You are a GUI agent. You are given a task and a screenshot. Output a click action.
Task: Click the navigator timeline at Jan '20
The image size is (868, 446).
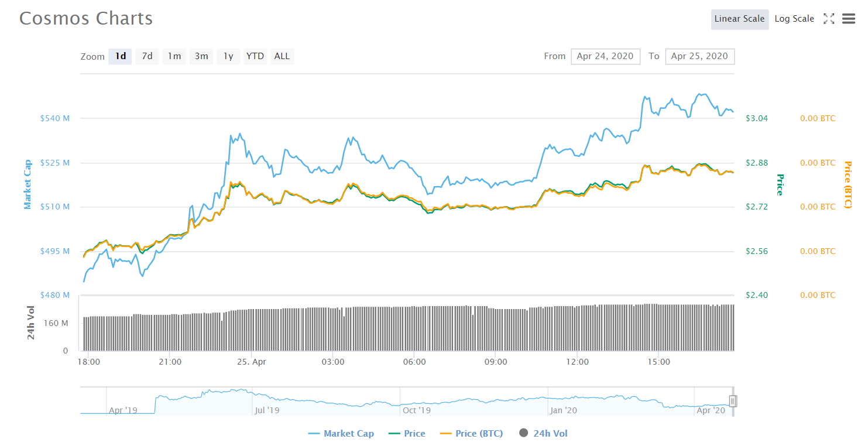(564, 410)
